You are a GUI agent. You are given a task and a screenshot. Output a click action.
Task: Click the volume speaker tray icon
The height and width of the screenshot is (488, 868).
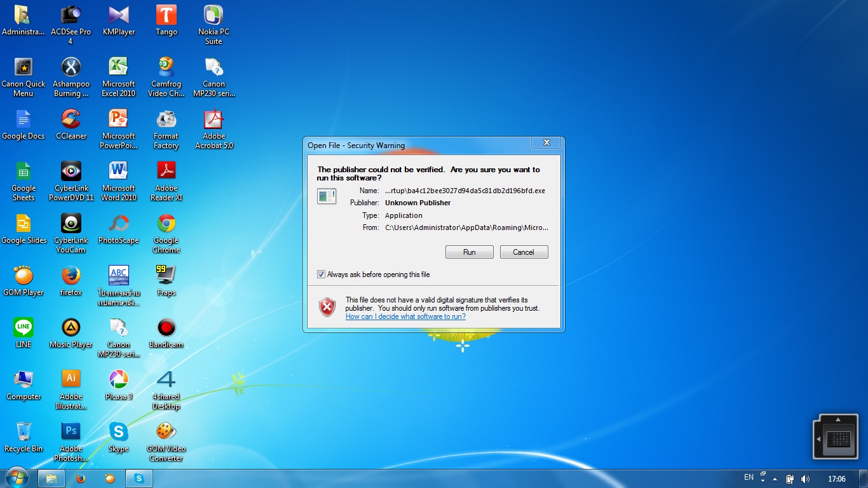pyautogui.click(x=806, y=478)
